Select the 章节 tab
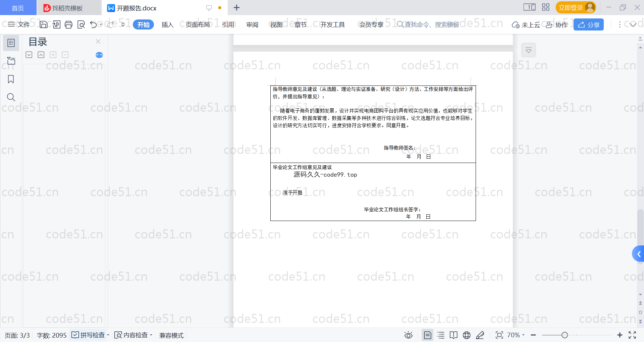 tap(301, 24)
